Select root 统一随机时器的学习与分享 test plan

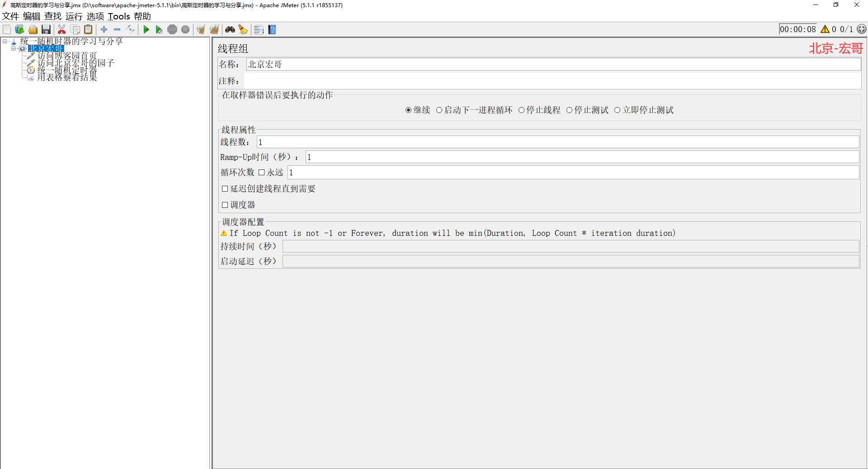coord(71,41)
